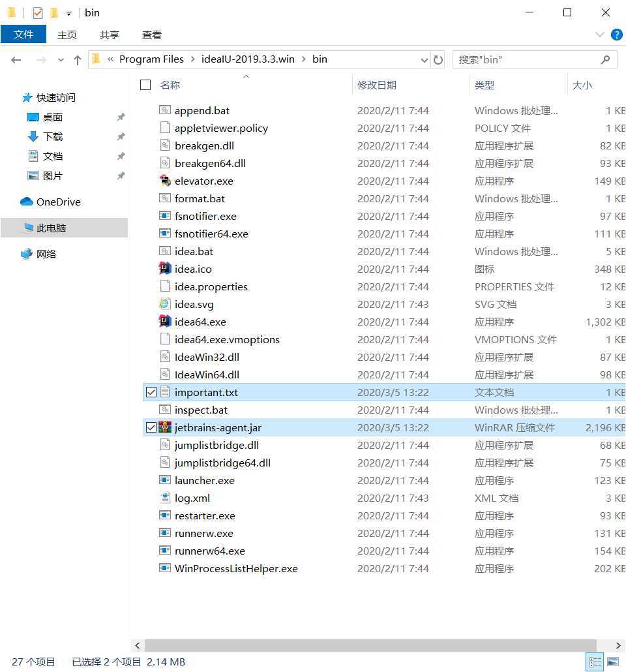Click the ideaIU-2019.3.3.win breadcrumb
The height and width of the screenshot is (672, 626).
click(248, 59)
